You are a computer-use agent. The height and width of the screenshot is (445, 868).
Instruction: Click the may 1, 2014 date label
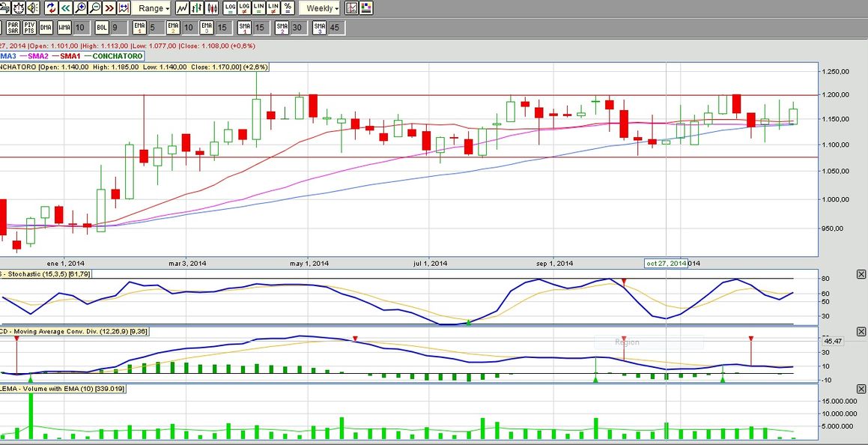pos(309,264)
